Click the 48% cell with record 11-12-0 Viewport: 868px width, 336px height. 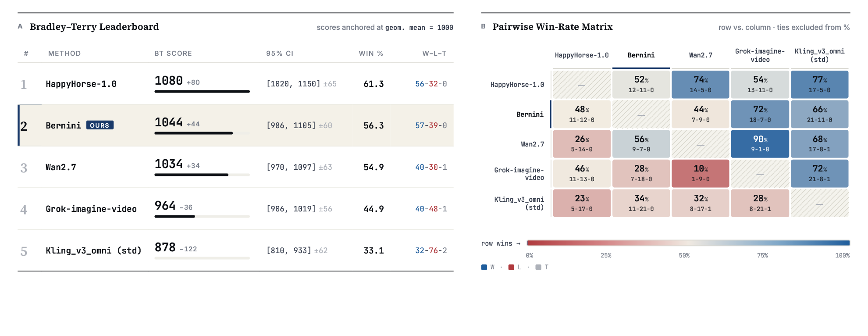pos(582,114)
